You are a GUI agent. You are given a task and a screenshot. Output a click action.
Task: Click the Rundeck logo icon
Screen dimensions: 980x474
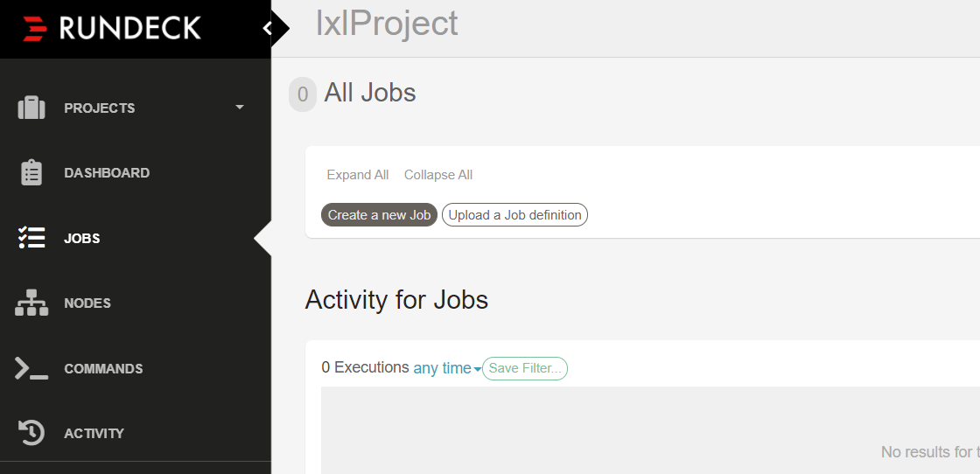coord(35,29)
